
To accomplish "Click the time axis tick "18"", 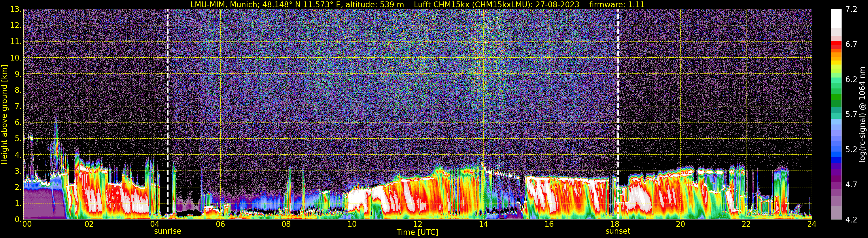I will coord(614,224).
